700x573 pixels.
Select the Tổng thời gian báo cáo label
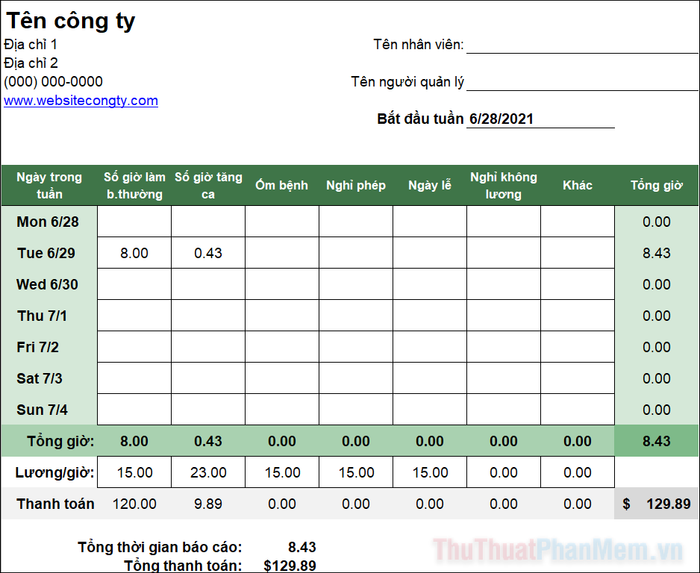pyautogui.click(x=160, y=547)
